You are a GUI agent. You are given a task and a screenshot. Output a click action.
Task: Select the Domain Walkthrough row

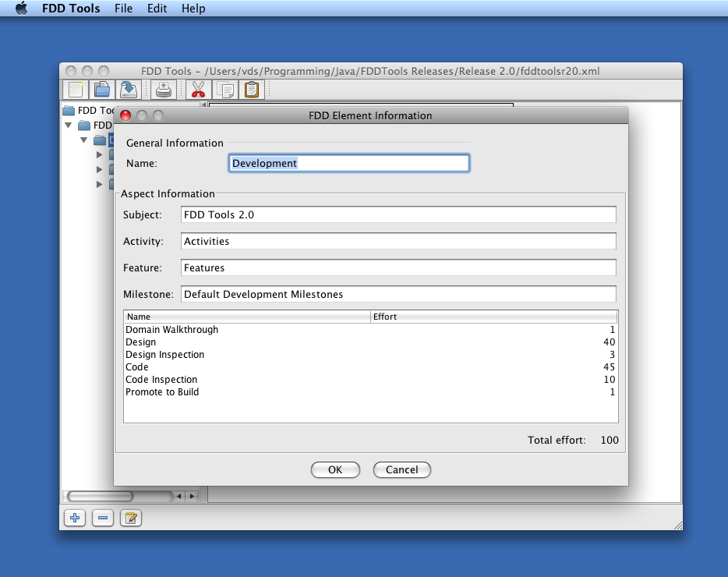370,329
